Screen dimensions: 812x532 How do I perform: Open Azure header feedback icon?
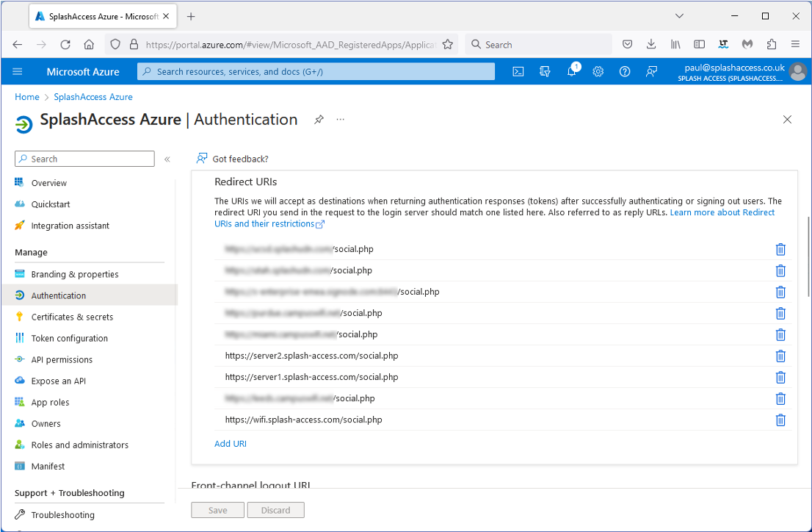coord(651,71)
